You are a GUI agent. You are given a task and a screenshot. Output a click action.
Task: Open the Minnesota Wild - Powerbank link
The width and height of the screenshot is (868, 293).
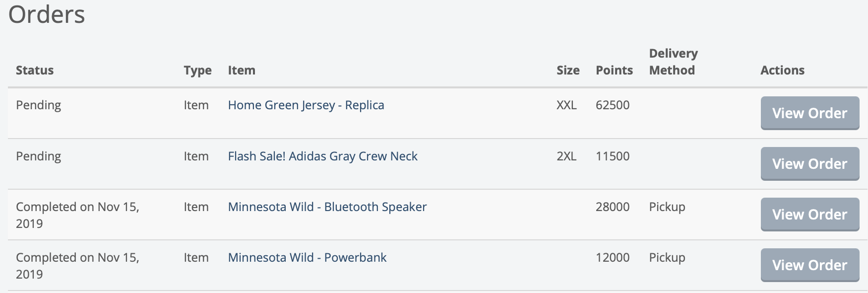point(307,258)
